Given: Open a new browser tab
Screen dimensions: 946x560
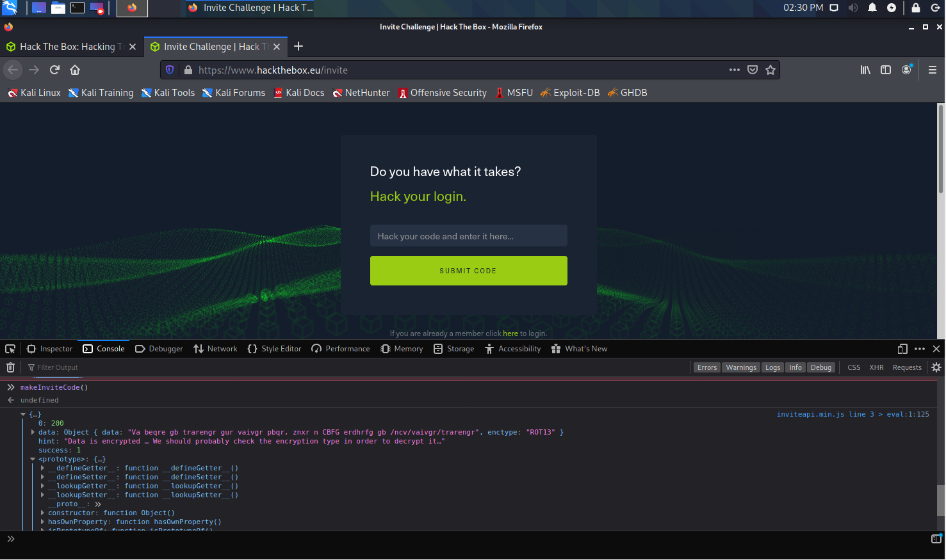Looking at the screenshot, I should pyautogui.click(x=298, y=46).
